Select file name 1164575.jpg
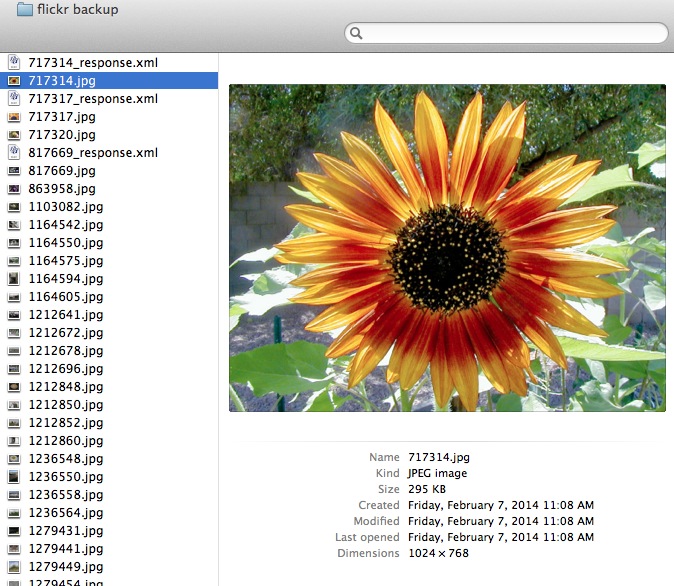The width and height of the screenshot is (674, 586). (x=66, y=261)
